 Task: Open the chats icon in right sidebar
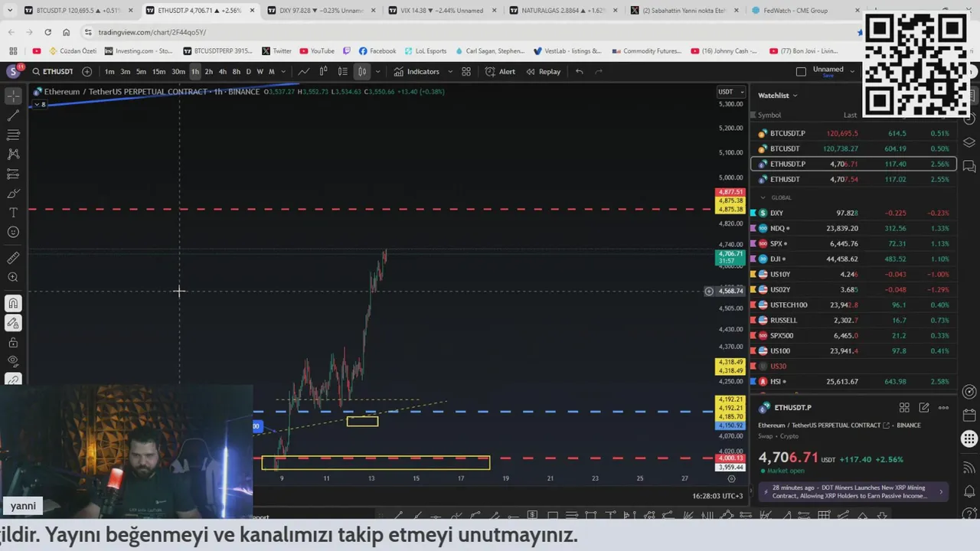point(969,166)
